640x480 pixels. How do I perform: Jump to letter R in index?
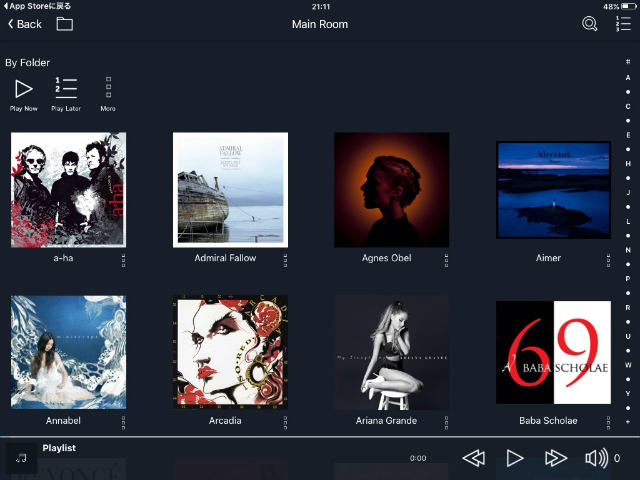coord(628,307)
